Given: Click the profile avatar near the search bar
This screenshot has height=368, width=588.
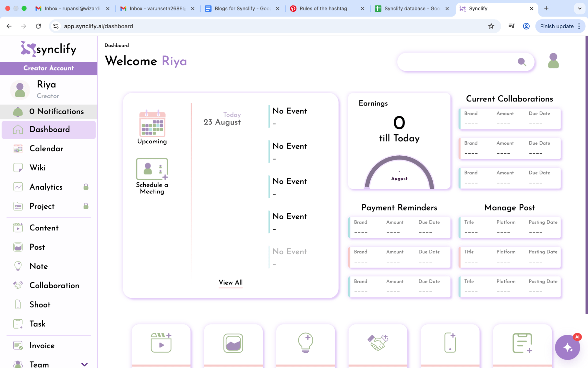Looking at the screenshot, I should 554,61.
